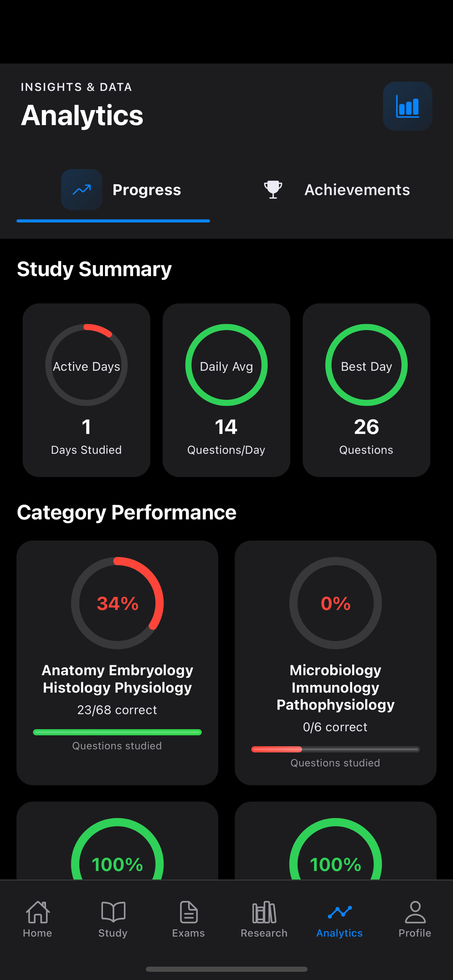Click the Anatomy Embryology questions studied bar
This screenshot has width=453, height=980.
click(x=117, y=732)
